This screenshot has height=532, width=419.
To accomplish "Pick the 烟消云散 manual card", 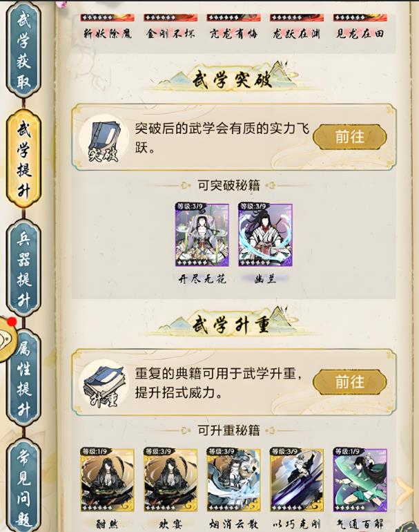I will [x=233, y=480].
